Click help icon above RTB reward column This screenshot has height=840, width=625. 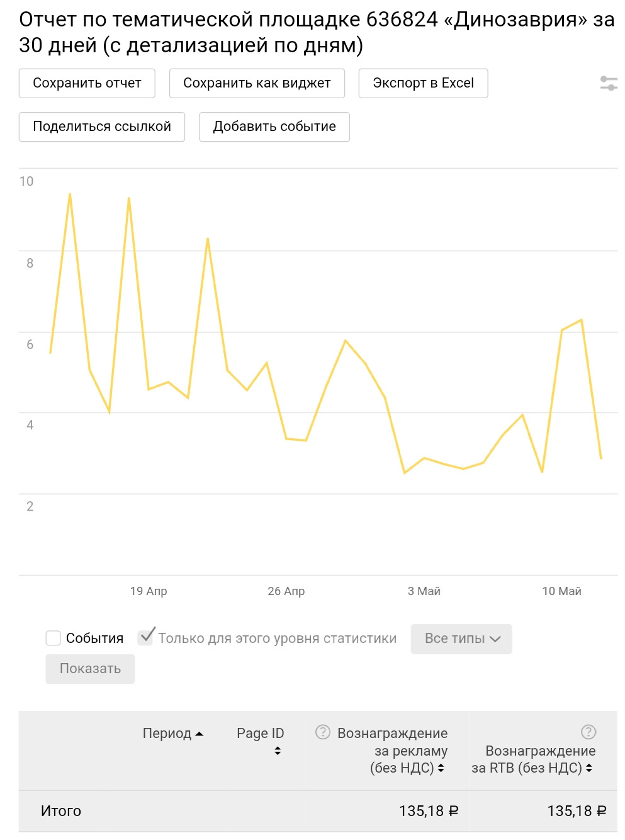tap(588, 732)
